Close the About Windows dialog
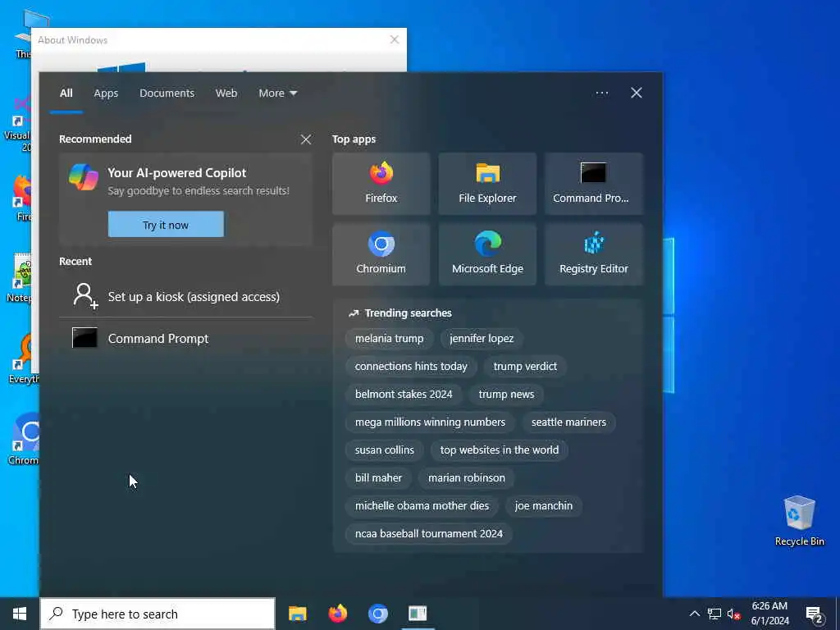 [x=395, y=39]
